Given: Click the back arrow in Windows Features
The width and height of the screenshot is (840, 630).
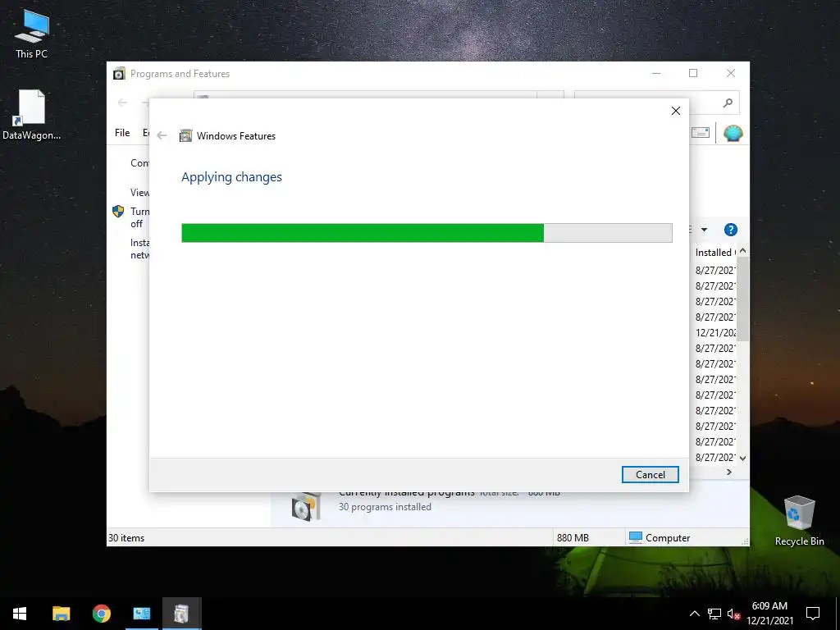Looking at the screenshot, I should (x=162, y=135).
